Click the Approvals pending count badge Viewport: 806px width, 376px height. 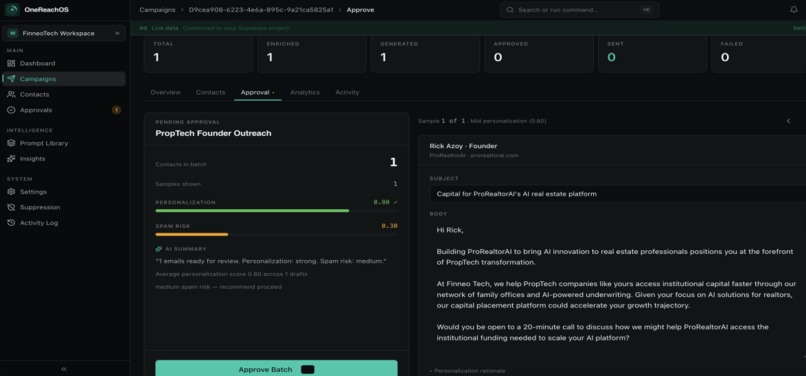pyautogui.click(x=116, y=110)
